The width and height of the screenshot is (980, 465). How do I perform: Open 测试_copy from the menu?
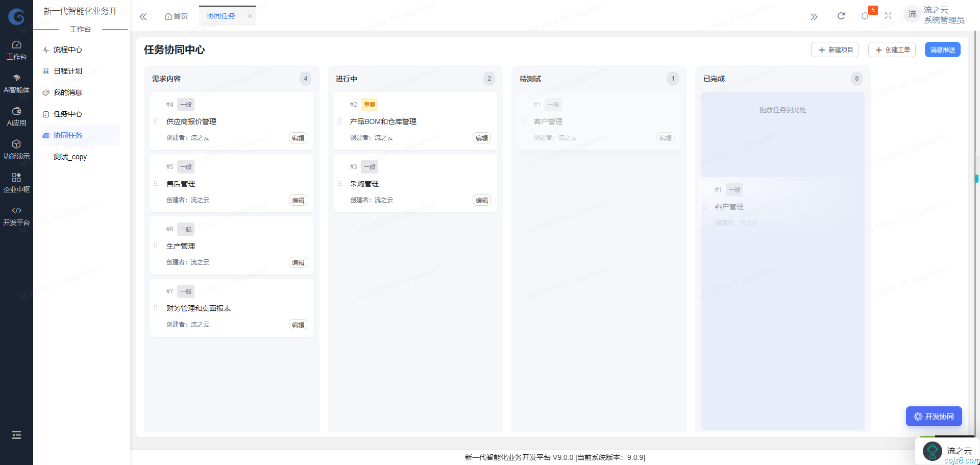click(70, 157)
